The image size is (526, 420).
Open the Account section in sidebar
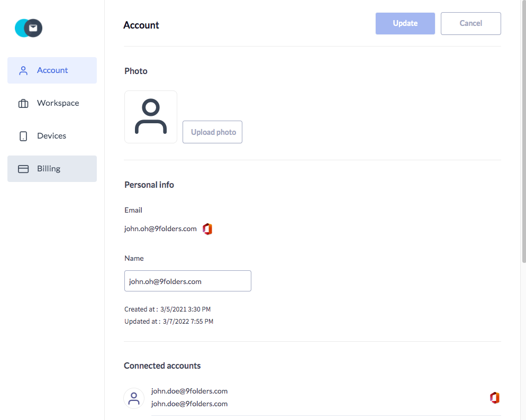coord(52,70)
